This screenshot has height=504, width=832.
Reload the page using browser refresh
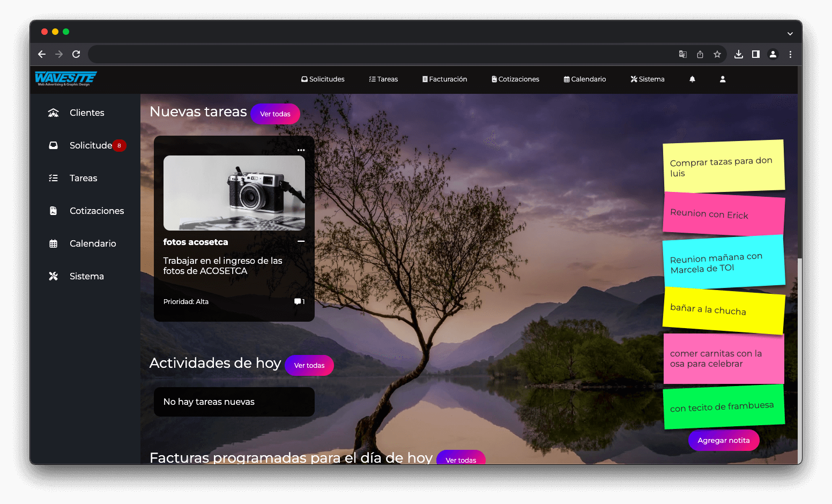pyautogui.click(x=76, y=54)
